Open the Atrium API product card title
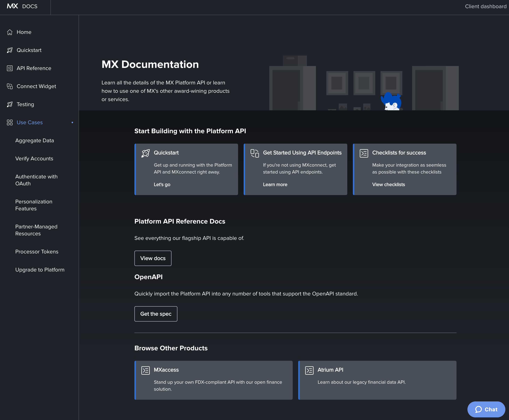 coord(330,370)
